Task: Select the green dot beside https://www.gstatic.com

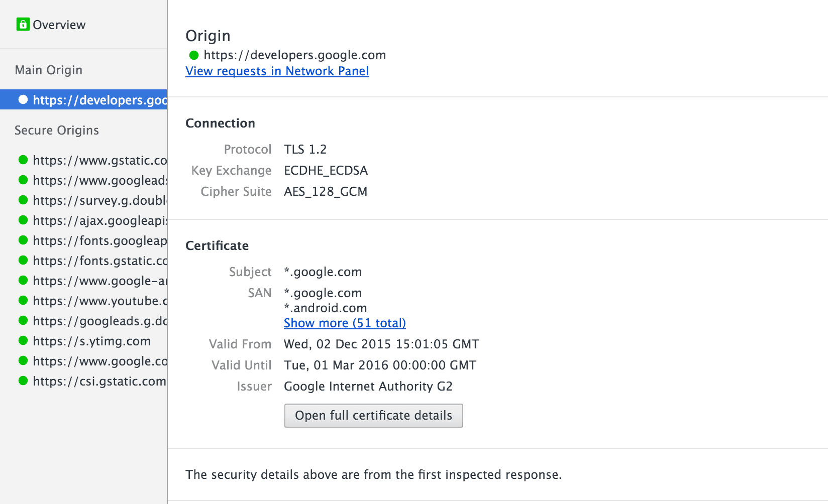Action: point(23,160)
